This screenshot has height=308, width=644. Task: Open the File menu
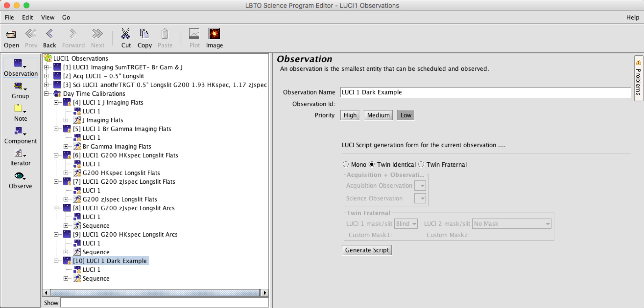click(x=9, y=17)
